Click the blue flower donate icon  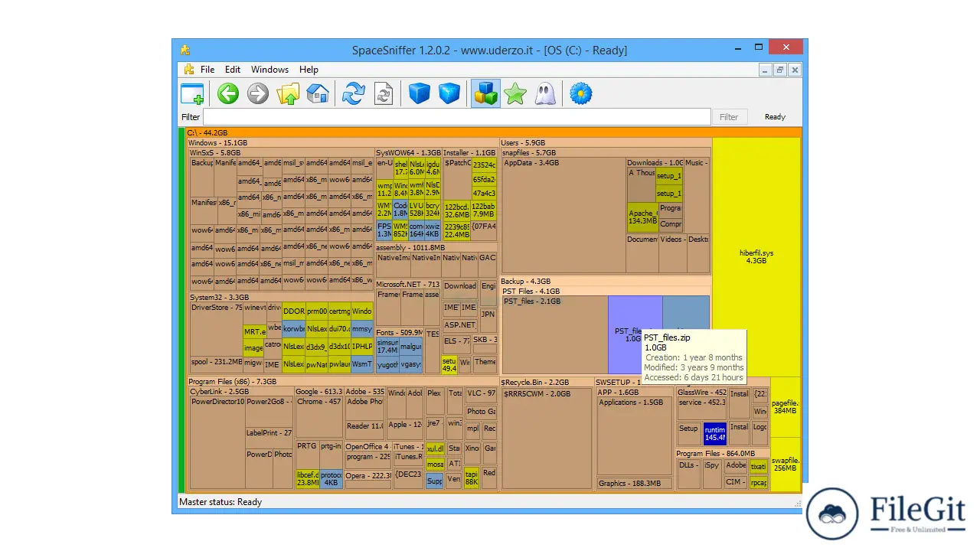pos(581,94)
